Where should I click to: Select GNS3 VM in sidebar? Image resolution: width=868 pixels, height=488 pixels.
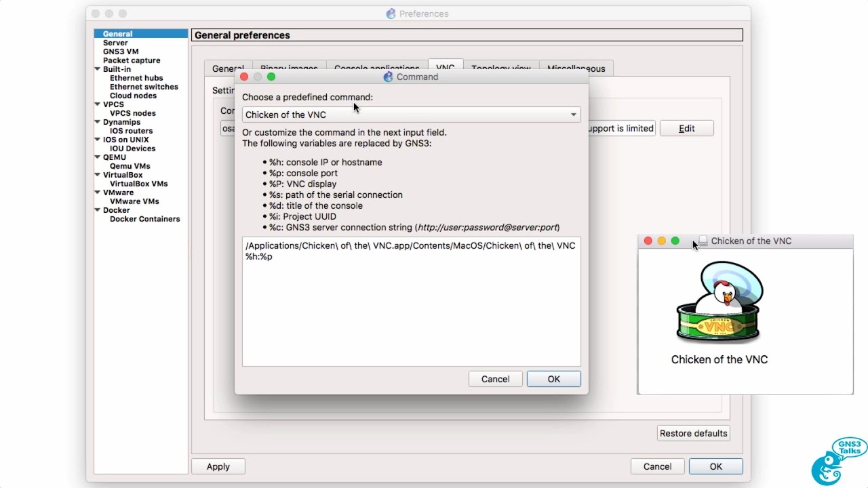point(121,52)
